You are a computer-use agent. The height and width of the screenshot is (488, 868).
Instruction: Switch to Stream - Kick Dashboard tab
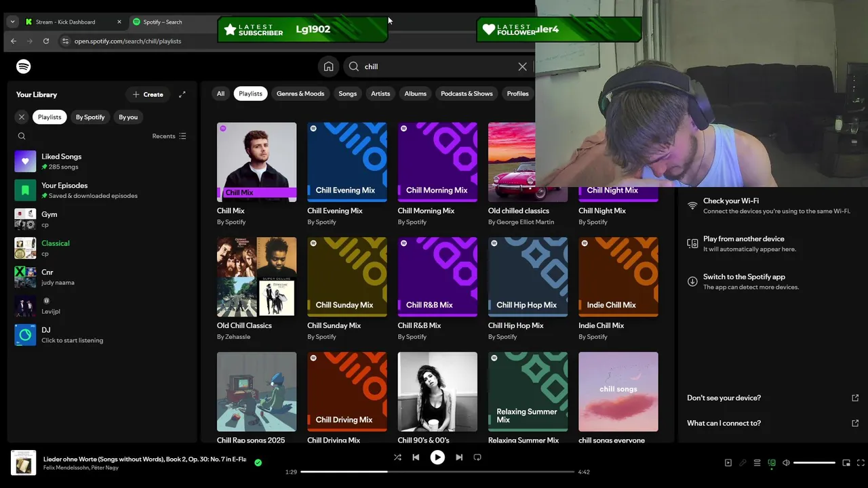click(73, 22)
